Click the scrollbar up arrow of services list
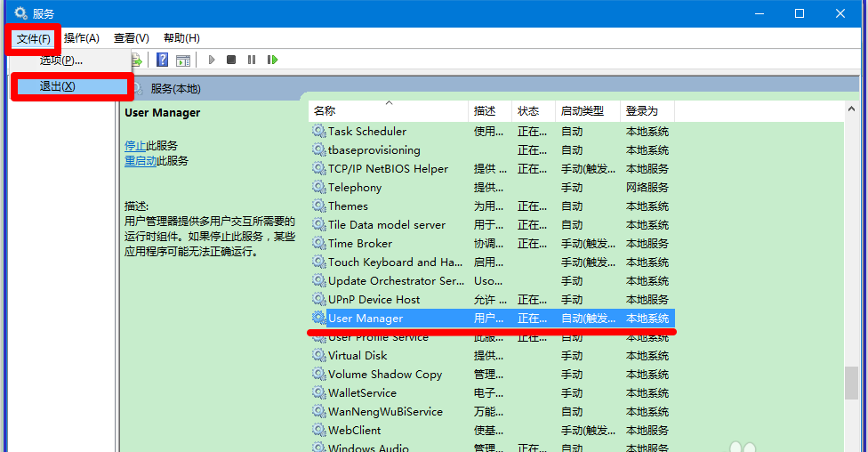868x452 pixels. [851, 109]
